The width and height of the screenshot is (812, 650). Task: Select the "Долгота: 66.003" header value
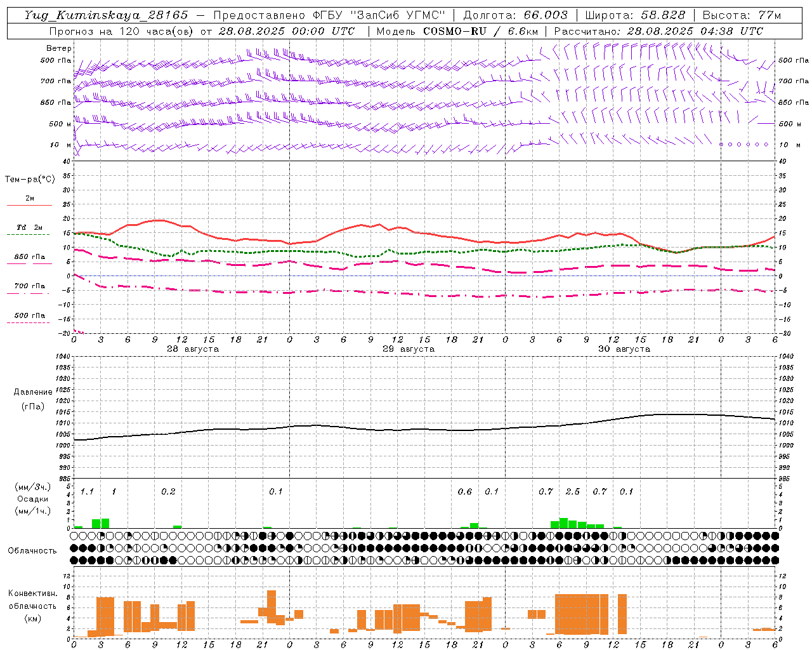515,15
